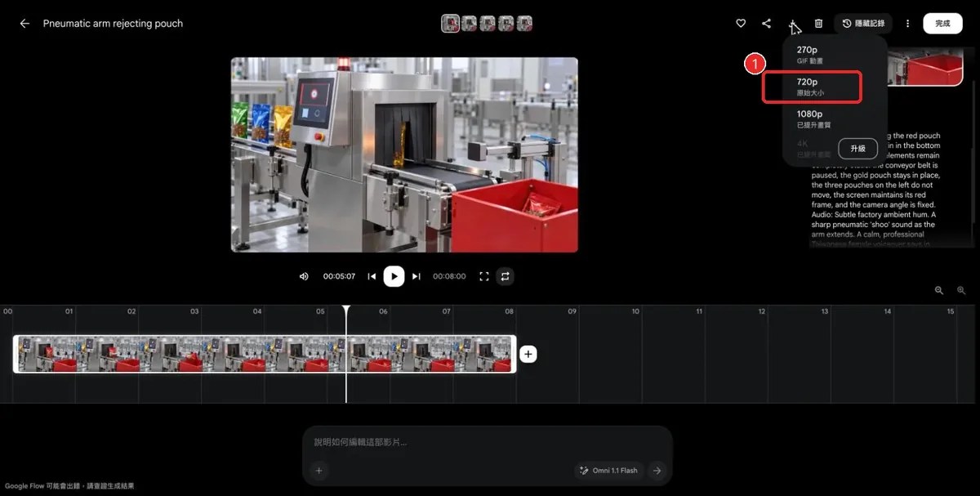Open the three-dot more options menu

coord(907,24)
